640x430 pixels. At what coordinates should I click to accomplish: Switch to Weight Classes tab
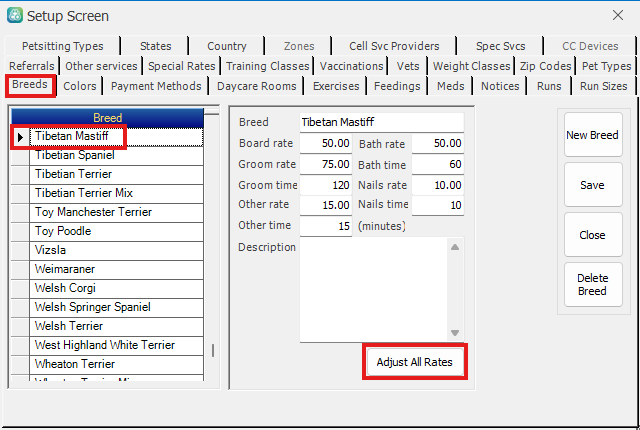(x=471, y=66)
